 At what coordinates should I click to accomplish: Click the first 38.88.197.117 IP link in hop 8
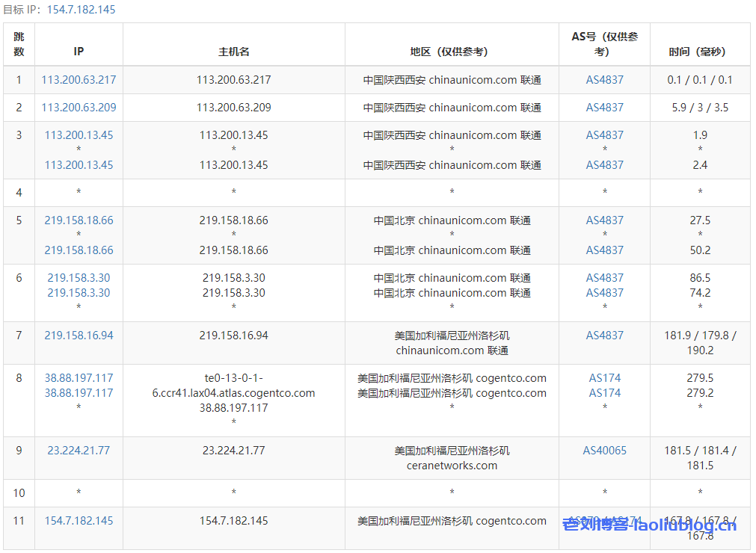coord(79,378)
